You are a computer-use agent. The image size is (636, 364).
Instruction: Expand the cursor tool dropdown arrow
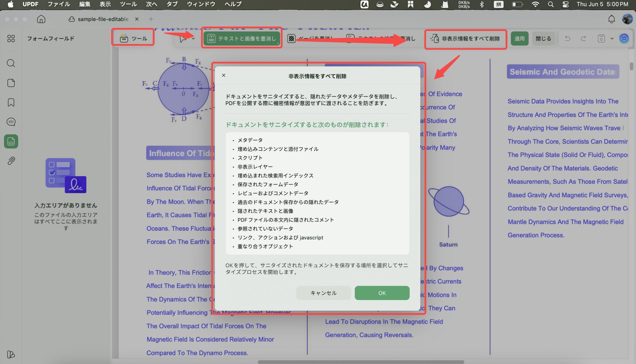193,39
